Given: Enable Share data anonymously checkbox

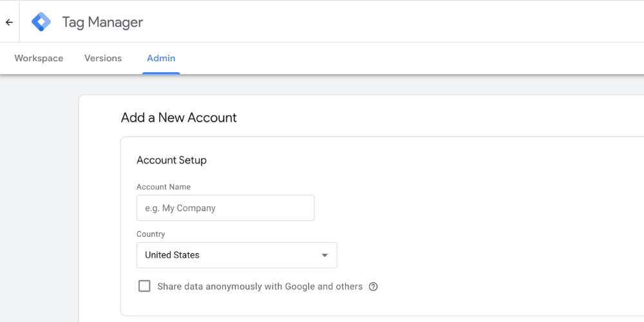Looking at the screenshot, I should click(x=144, y=287).
